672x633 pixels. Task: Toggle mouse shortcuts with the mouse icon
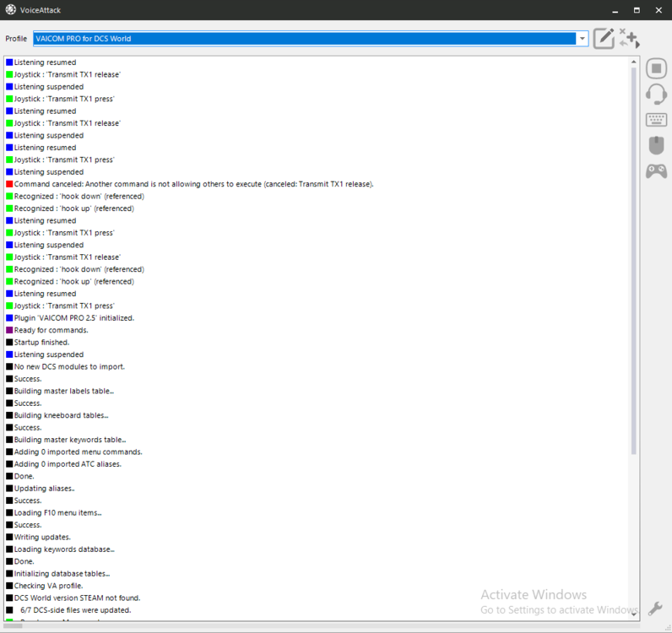pos(656,145)
